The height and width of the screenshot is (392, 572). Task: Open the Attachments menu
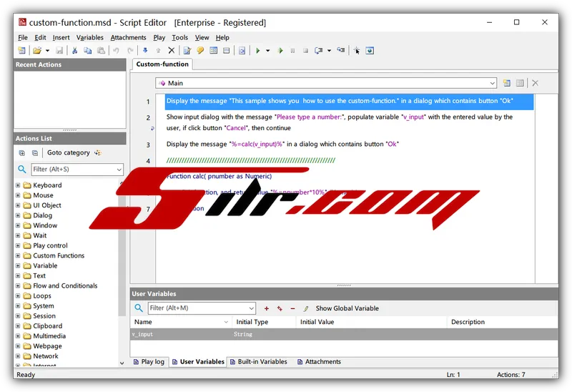128,38
